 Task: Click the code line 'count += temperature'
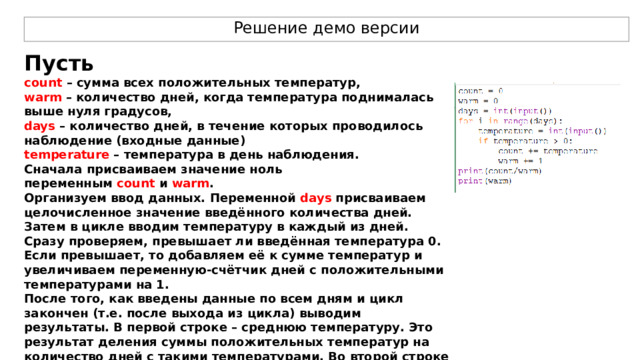(548, 151)
